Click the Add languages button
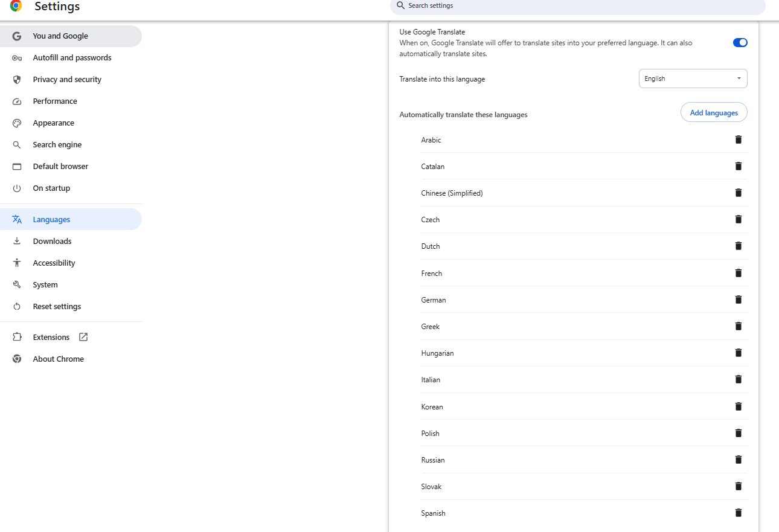 (714, 113)
